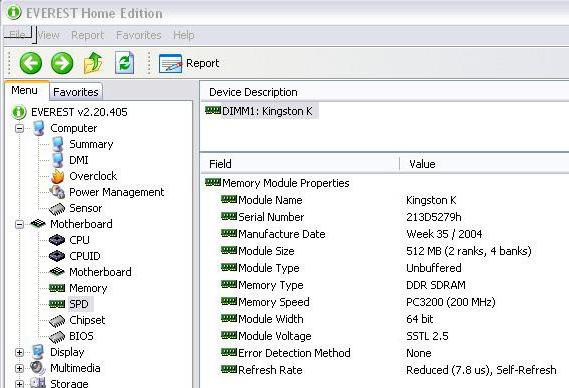Switch to the Menu tab

coord(25,90)
